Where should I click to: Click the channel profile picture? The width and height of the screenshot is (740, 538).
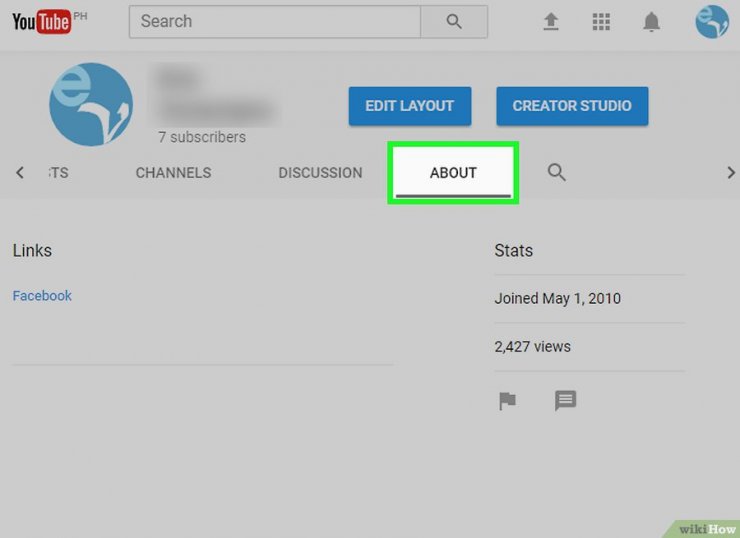click(90, 103)
